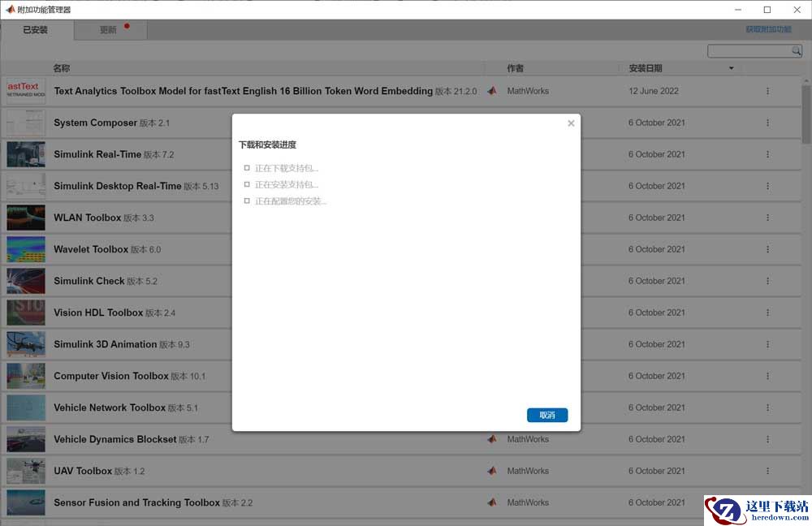Open options menu for Vehicle Dynamics Blockset
This screenshot has height=526, width=812.
tap(767, 439)
